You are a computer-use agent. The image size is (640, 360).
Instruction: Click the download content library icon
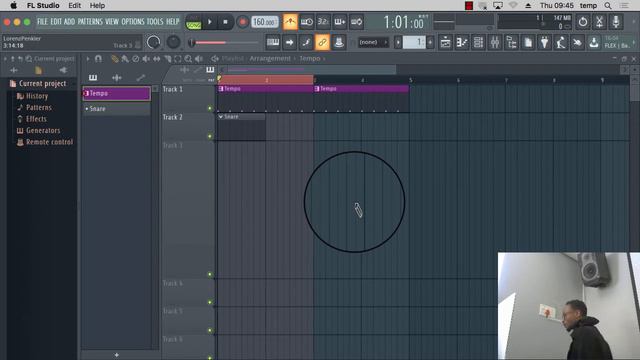(594, 42)
